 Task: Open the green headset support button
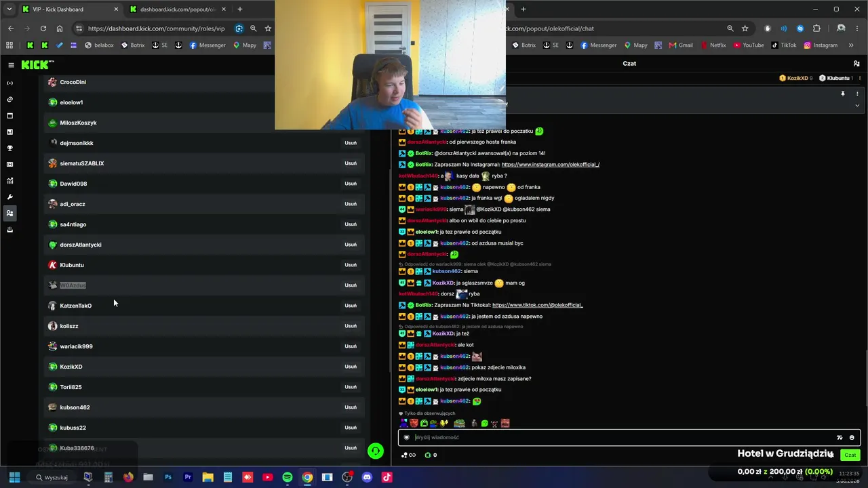[375, 451]
